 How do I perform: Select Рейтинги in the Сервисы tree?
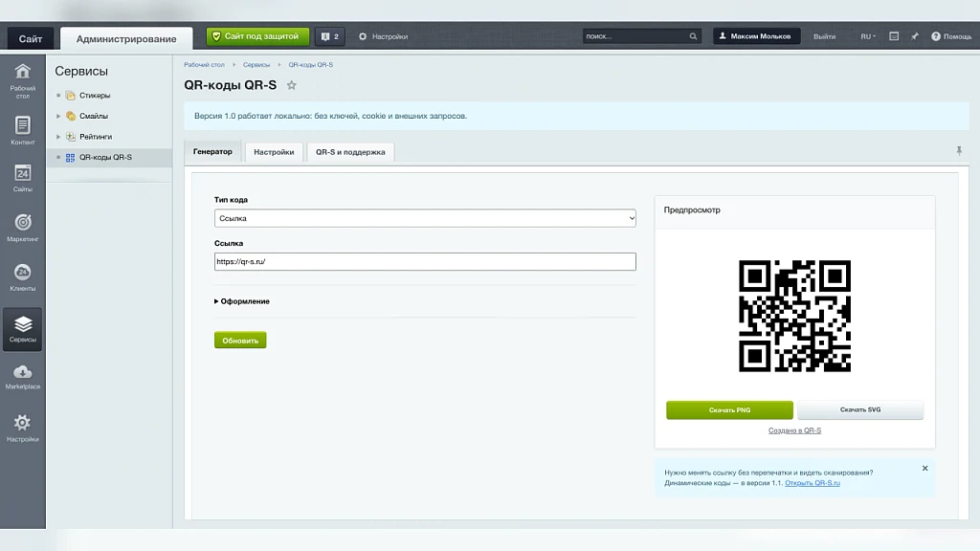tap(96, 137)
